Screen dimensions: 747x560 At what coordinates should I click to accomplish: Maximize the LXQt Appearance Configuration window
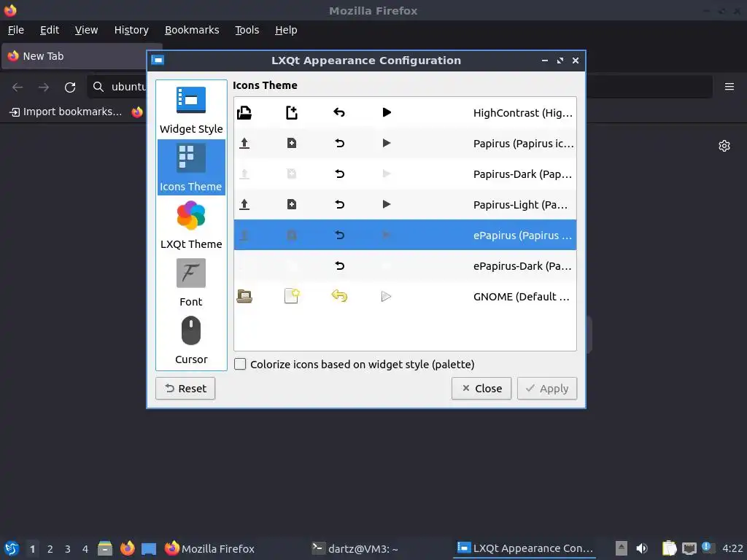560,61
